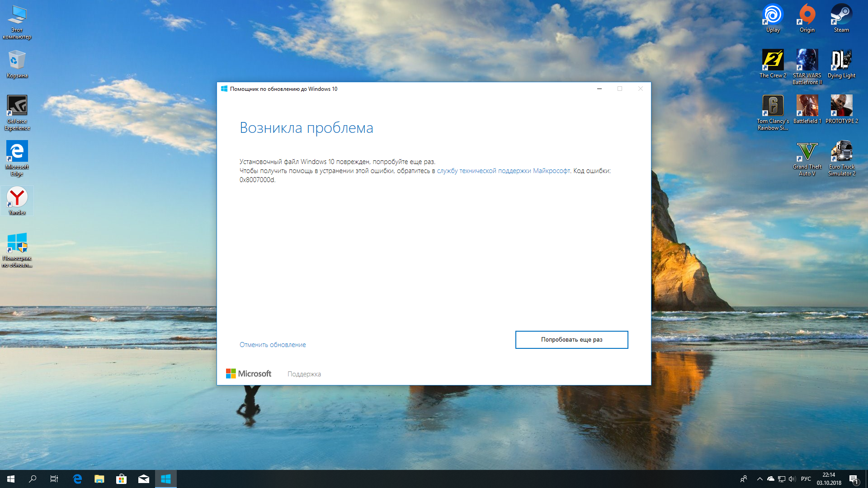Open the Windows Start menu

pyautogui.click(x=11, y=479)
